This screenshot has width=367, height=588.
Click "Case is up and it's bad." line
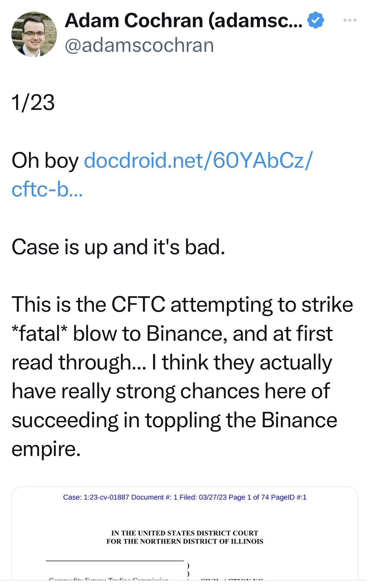118,247
